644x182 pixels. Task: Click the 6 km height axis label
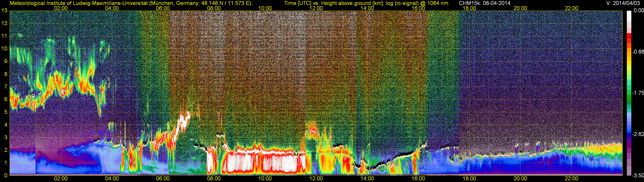(x=6, y=100)
